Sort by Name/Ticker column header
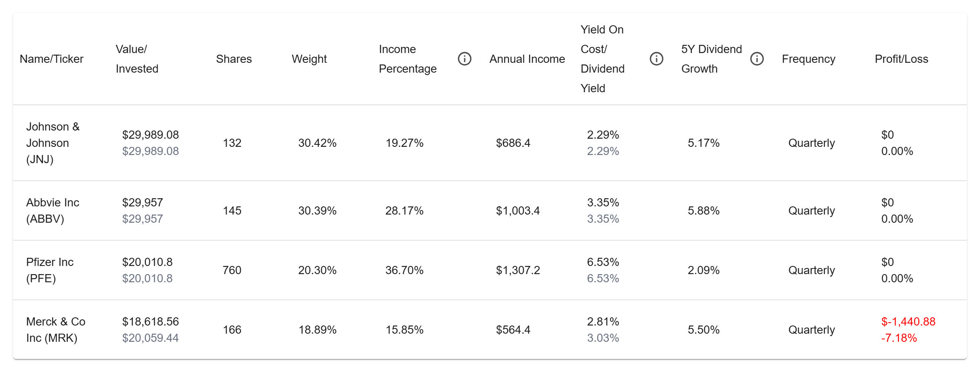The width and height of the screenshot is (980, 372). (51, 59)
